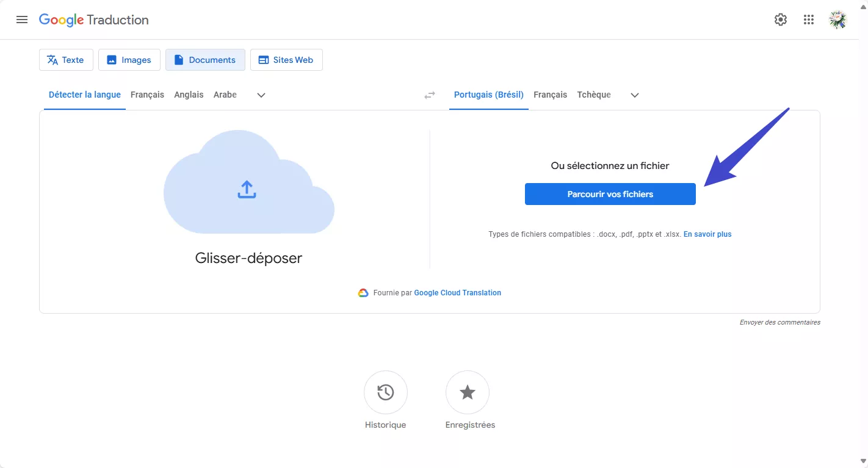Click your profile avatar picture
Screen dimensions: 868x468
tap(837, 19)
